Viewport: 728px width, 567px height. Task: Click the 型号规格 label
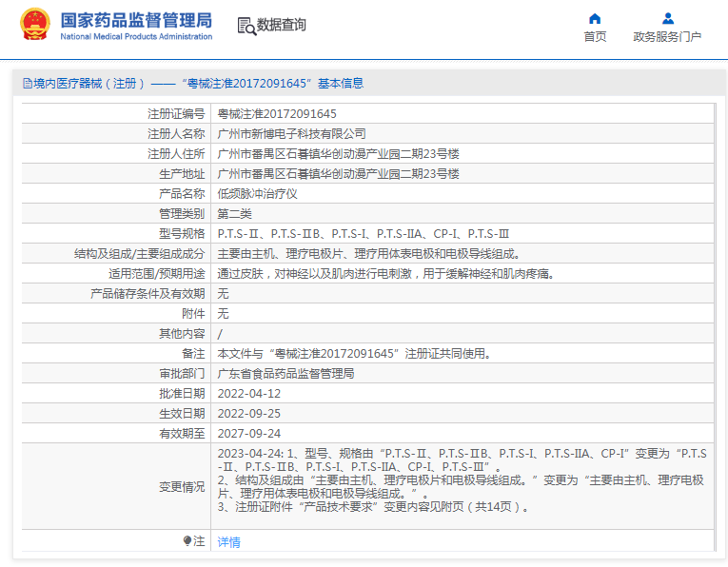(182, 233)
